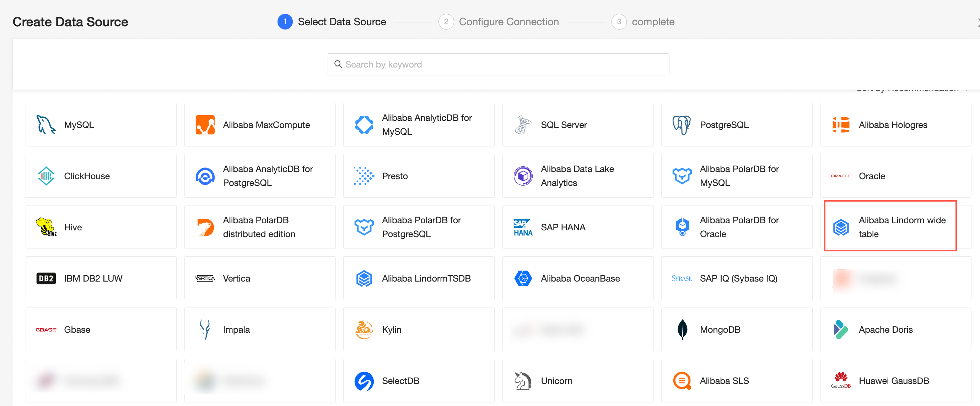Click the Oracle logo icon

(841, 176)
